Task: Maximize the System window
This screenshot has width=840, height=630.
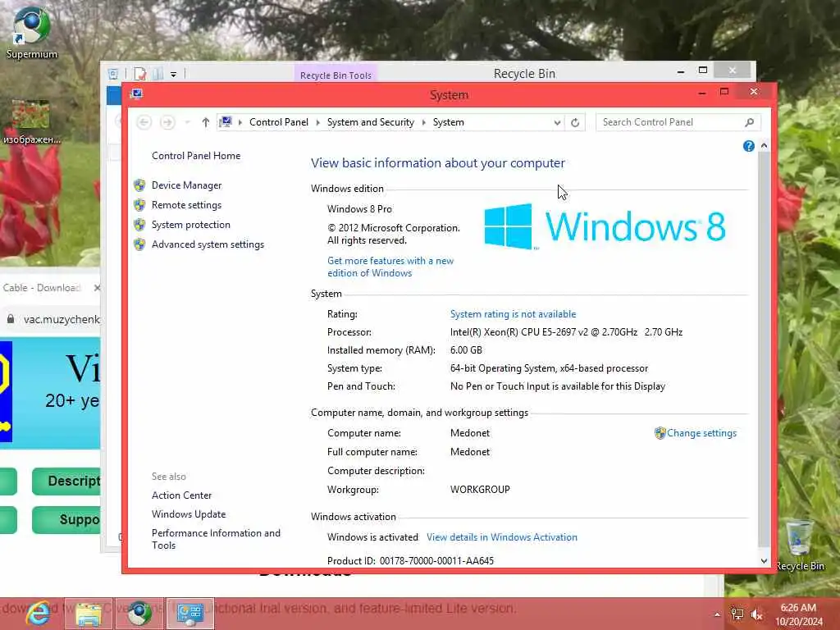Action: (x=724, y=92)
